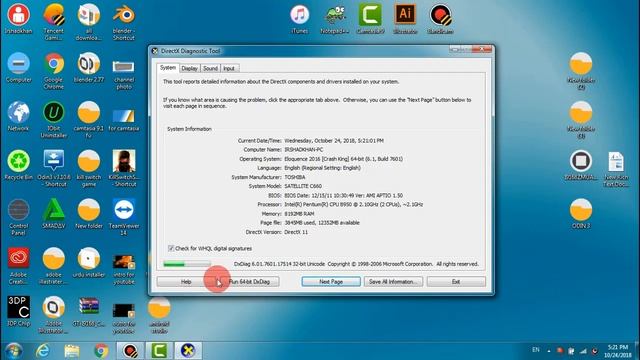Open the all downloads desktop icon
Viewport: 640px width, 360px height.
tap(89, 22)
